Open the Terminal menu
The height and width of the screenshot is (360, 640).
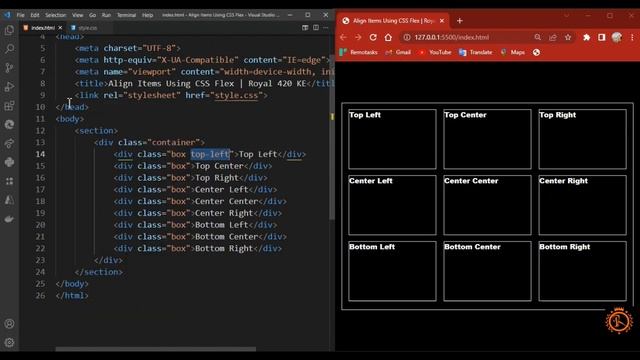(x=127, y=15)
